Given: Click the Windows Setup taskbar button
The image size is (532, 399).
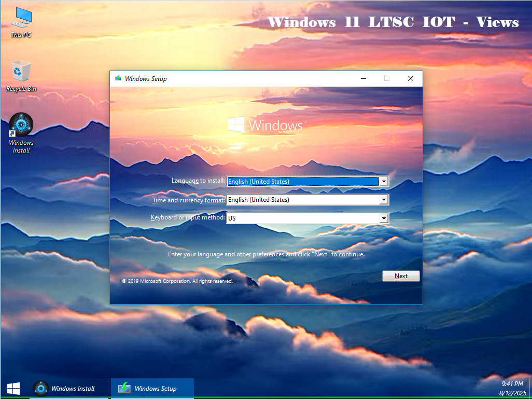Looking at the screenshot, I should pos(152,389).
